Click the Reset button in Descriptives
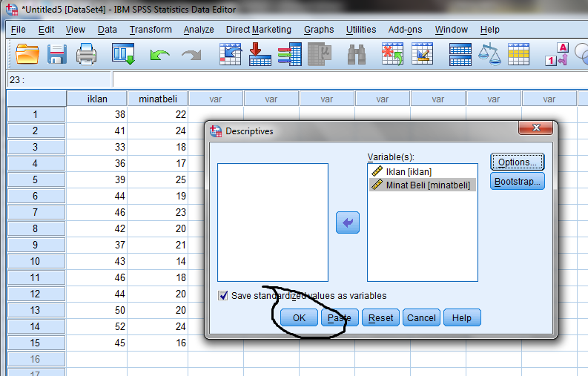The width and height of the screenshot is (588, 376). [380, 318]
